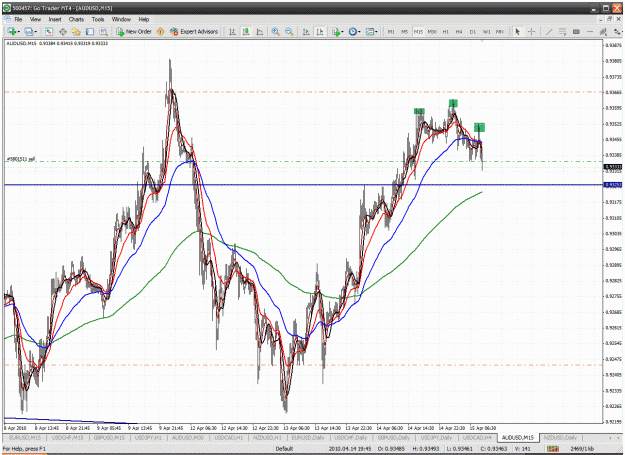625x455 pixels.
Task: Select the Text Label tool
Action: tap(576, 31)
